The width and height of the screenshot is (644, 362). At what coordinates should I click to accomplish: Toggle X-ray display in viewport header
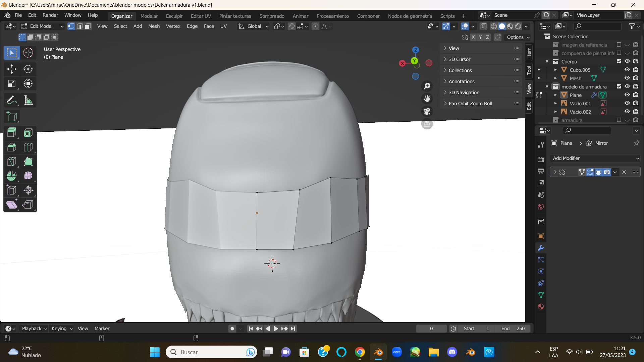click(x=483, y=26)
